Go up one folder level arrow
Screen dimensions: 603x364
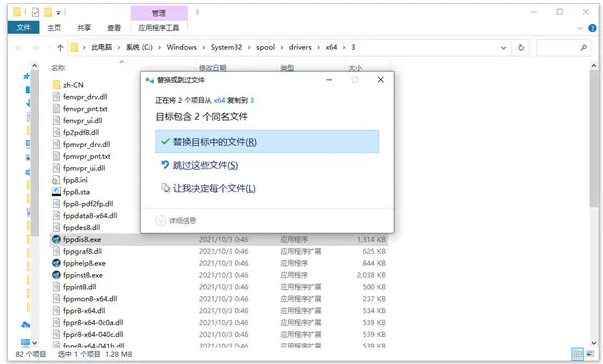[x=60, y=47]
